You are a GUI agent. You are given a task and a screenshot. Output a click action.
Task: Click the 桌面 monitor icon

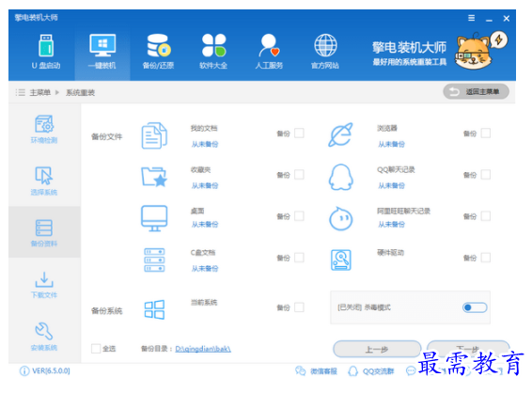pos(154,218)
